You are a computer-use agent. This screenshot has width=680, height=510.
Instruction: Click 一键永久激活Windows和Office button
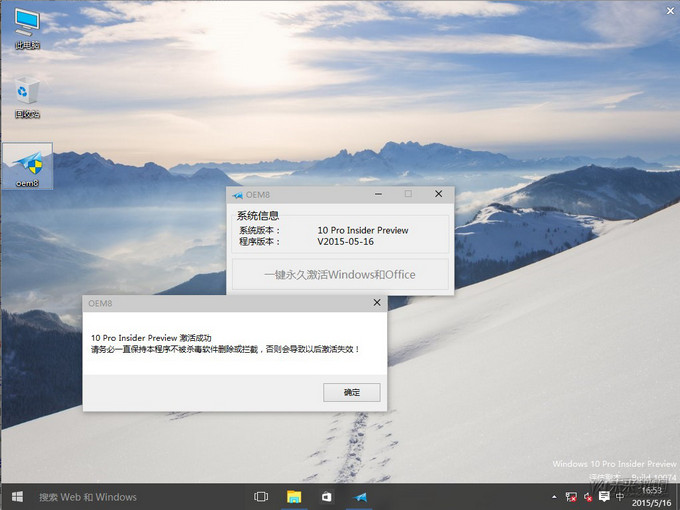click(340, 274)
